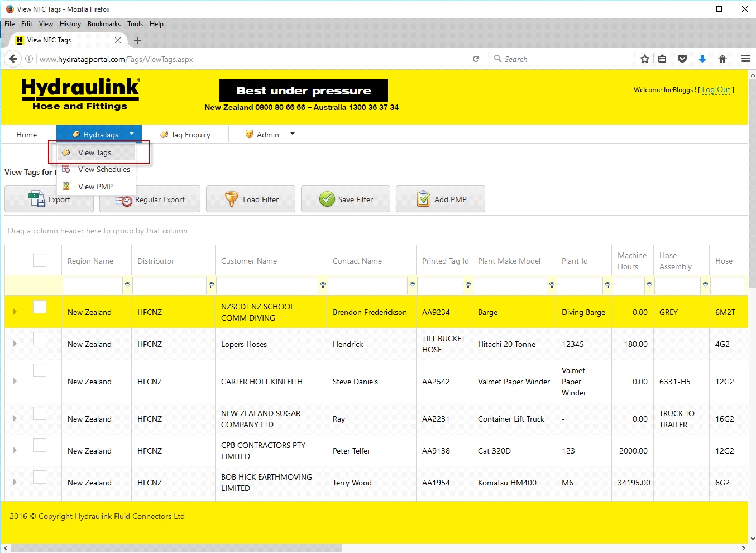Click the funnel icon on Load Filter
Screen dimensions: 756x553
231,199
